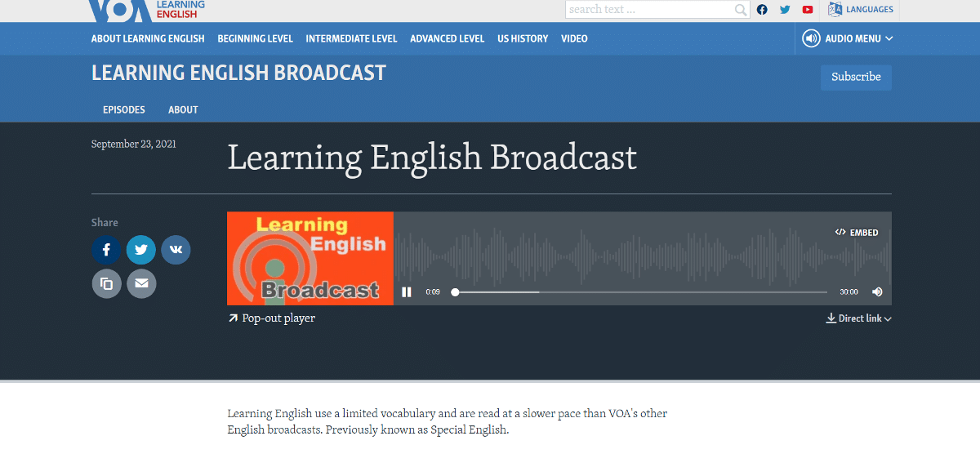Open the Episodes tab
Screen dimensions: 980x476
click(124, 109)
